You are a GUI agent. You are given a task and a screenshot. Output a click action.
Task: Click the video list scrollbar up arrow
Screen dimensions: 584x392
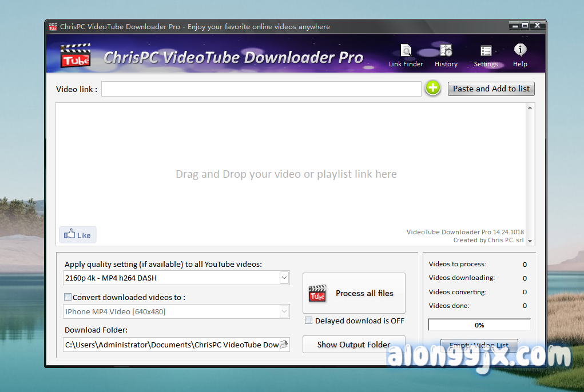[x=530, y=107]
